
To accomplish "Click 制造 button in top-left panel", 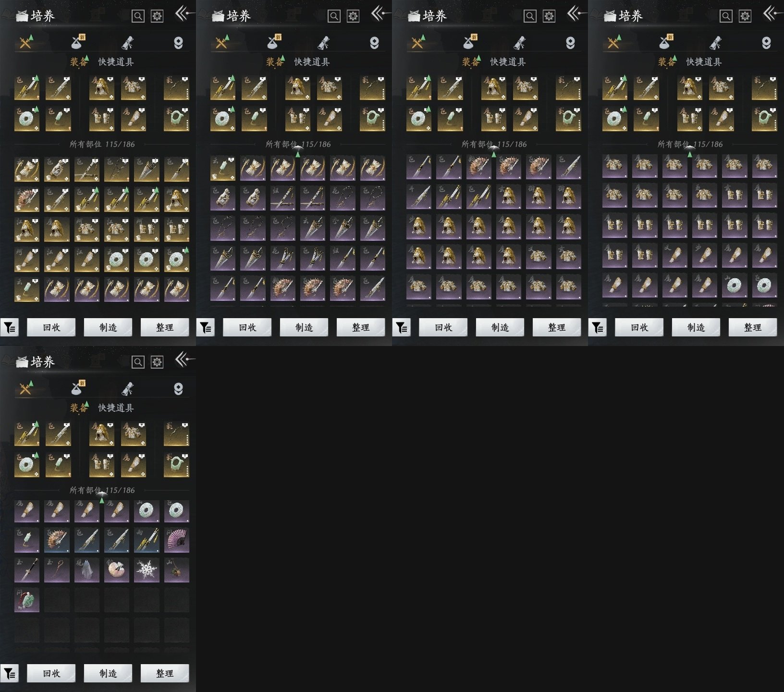I will click(x=108, y=327).
